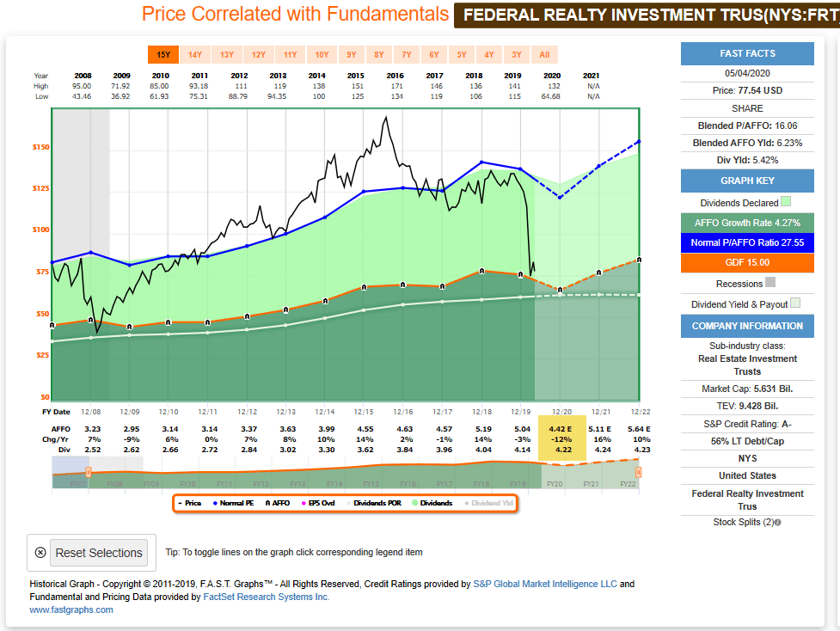Click the Stock Splits info icon
This screenshot has width=840, height=631.
778,523
